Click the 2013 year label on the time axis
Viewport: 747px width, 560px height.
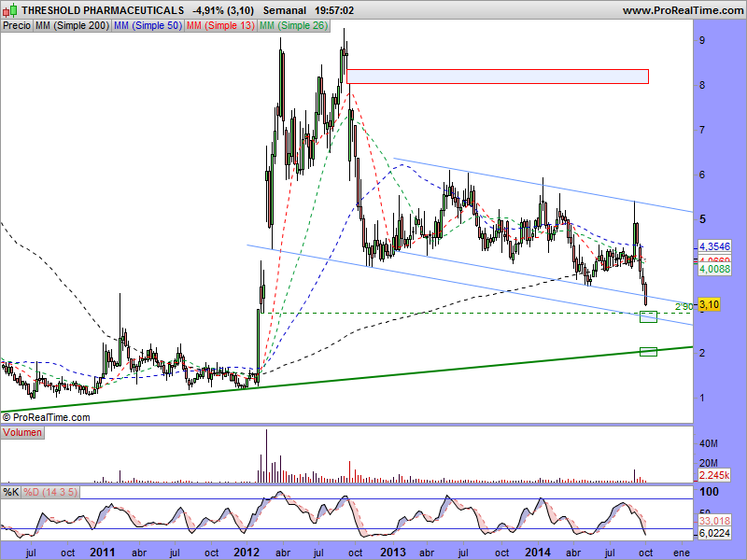[393, 553]
